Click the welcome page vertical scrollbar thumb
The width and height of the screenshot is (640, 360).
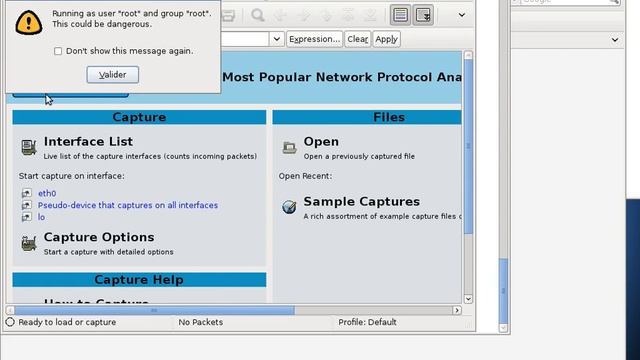pyautogui.click(x=468, y=147)
